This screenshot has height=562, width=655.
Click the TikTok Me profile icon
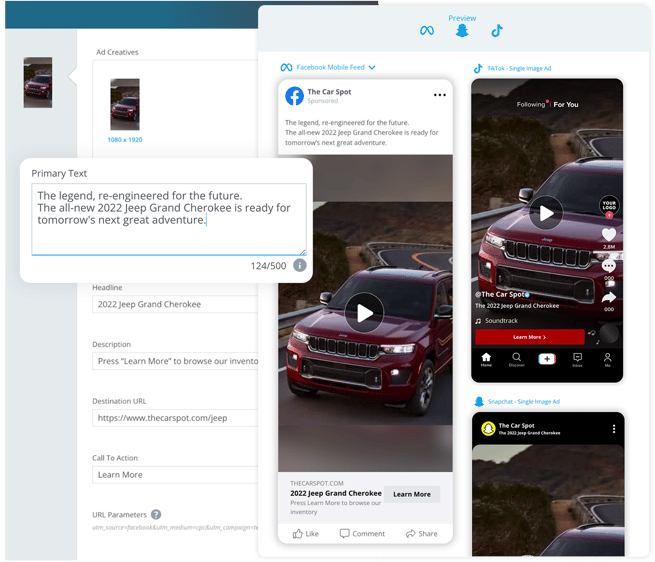[x=607, y=359]
